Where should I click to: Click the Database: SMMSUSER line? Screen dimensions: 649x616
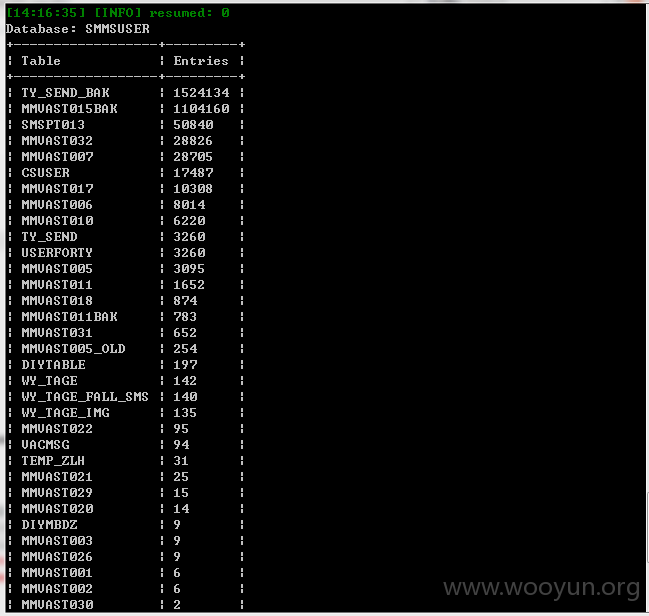(78, 29)
